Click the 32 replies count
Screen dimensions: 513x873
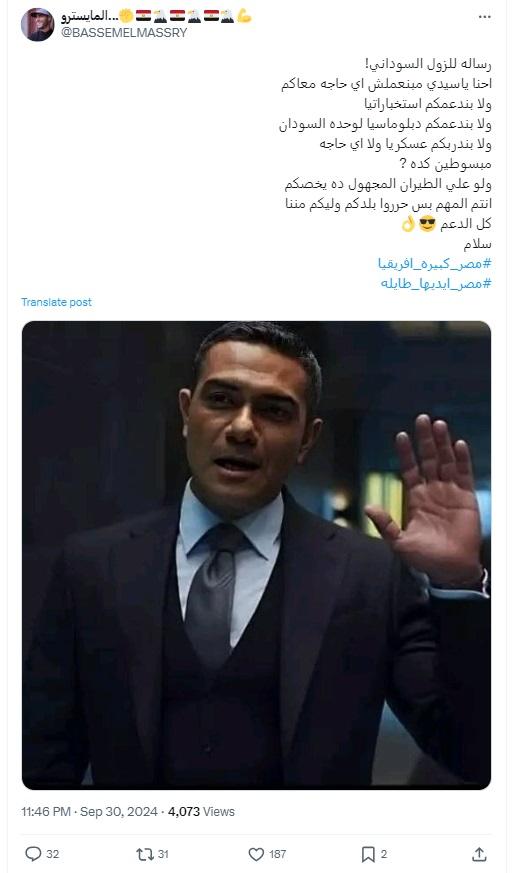tap(53, 854)
